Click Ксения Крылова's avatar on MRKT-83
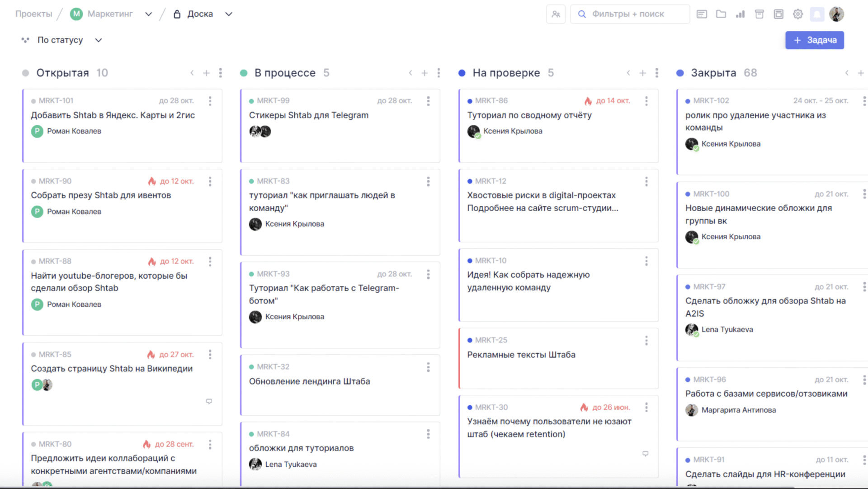Viewport: 868px width, 489px height. point(255,224)
